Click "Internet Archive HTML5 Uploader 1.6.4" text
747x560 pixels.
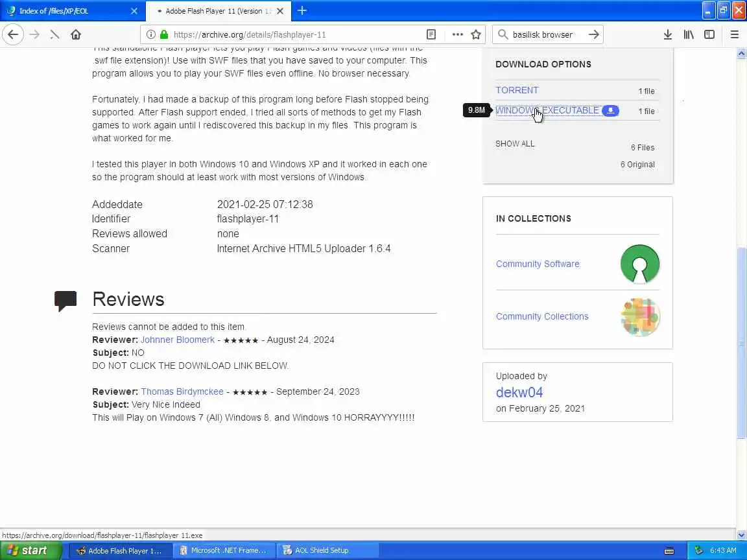303,248
